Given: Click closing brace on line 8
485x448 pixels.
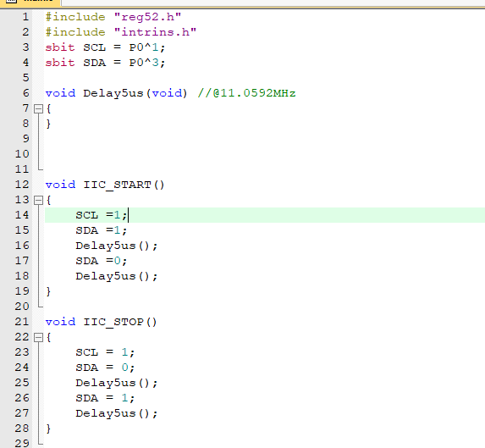Looking at the screenshot, I should [48, 124].
